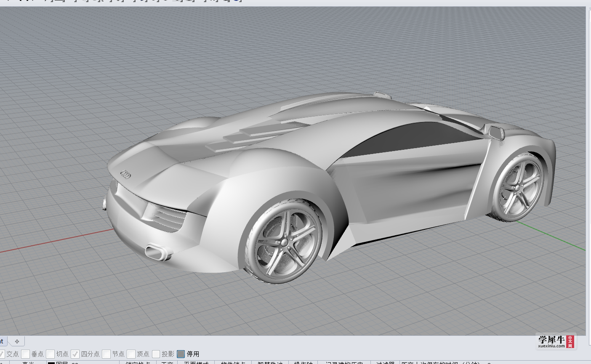
Task: Open the 过滤器 selection filter
Action: tap(385, 362)
